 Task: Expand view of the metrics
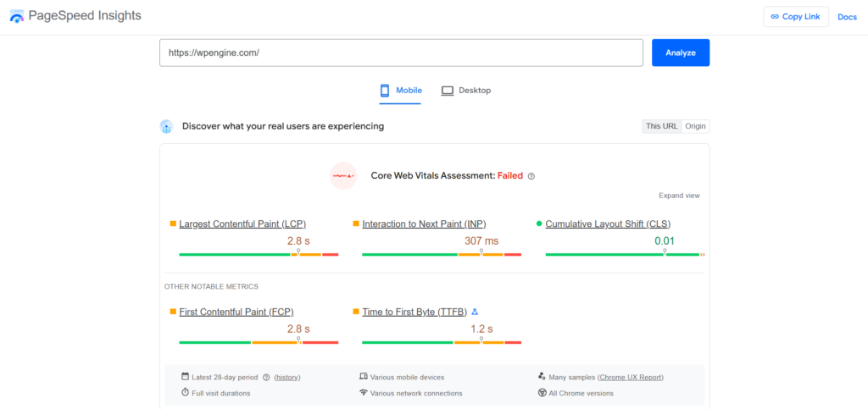679,196
